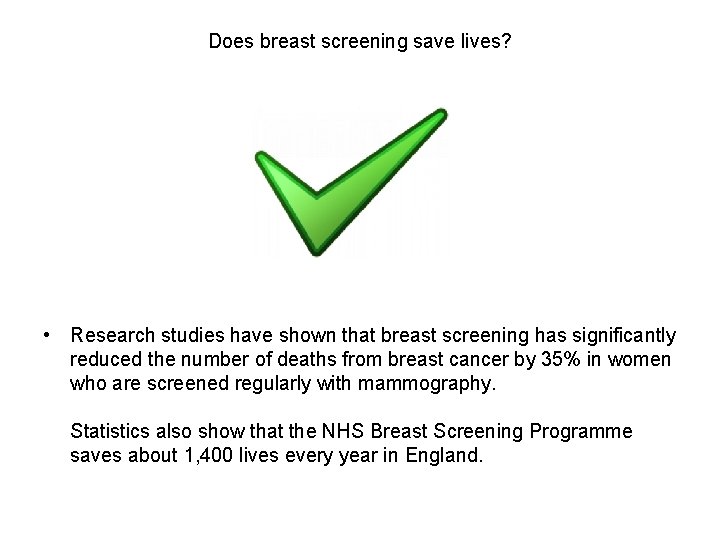Click the question mark in the title
720x540 pixels.
tap(506, 42)
